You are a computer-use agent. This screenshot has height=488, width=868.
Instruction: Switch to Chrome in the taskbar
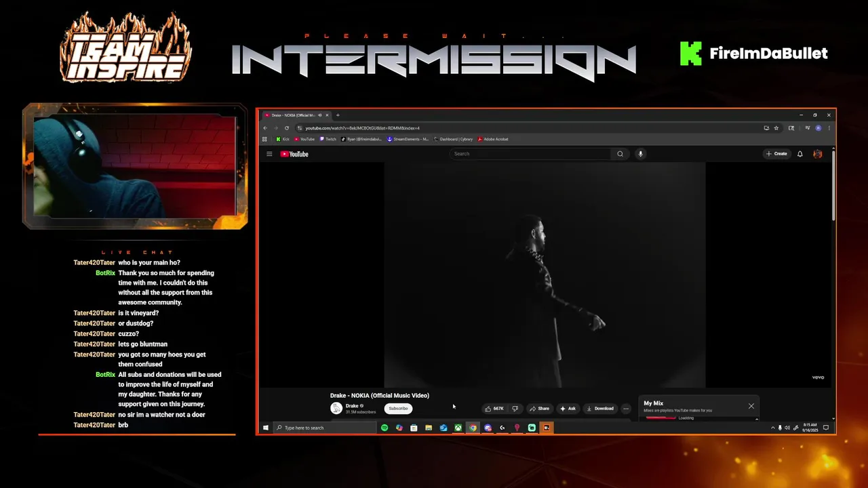473,428
